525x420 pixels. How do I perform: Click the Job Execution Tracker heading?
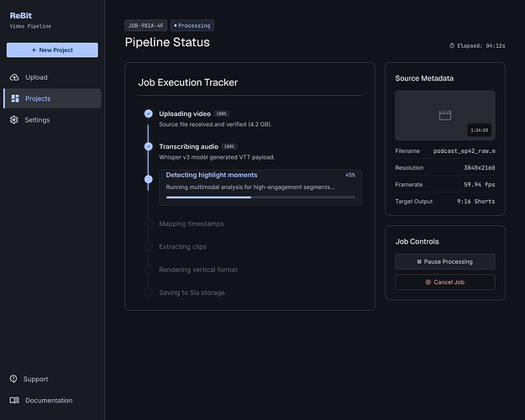click(x=188, y=82)
